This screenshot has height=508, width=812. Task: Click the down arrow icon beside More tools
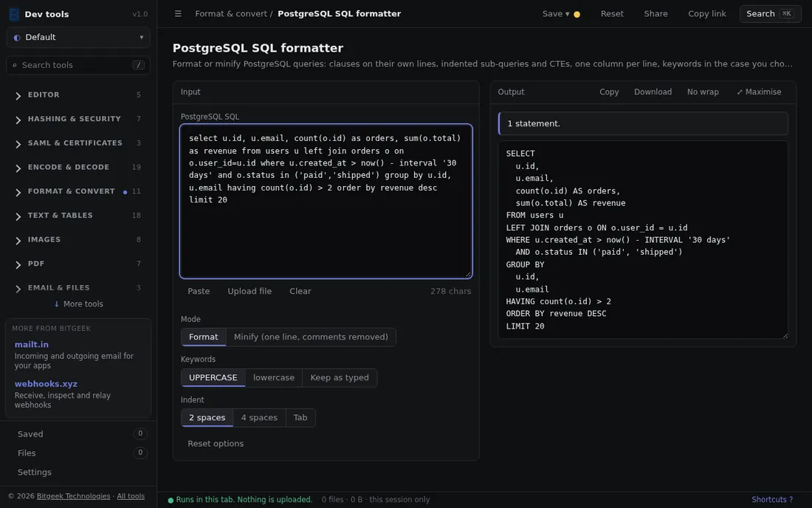pyautogui.click(x=56, y=304)
